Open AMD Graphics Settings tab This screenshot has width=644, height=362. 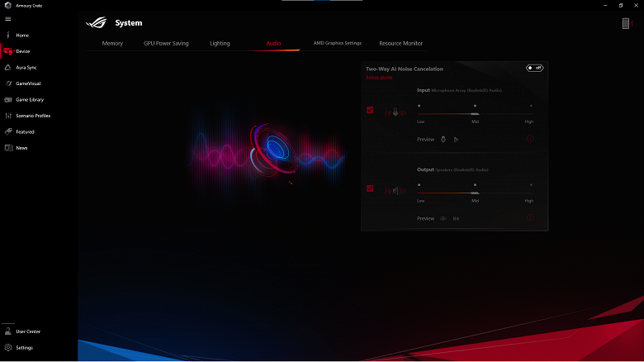(x=337, y=43)
